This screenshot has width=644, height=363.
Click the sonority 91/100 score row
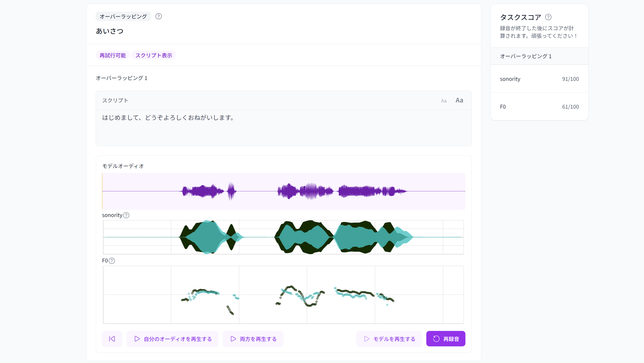point(539,79)
